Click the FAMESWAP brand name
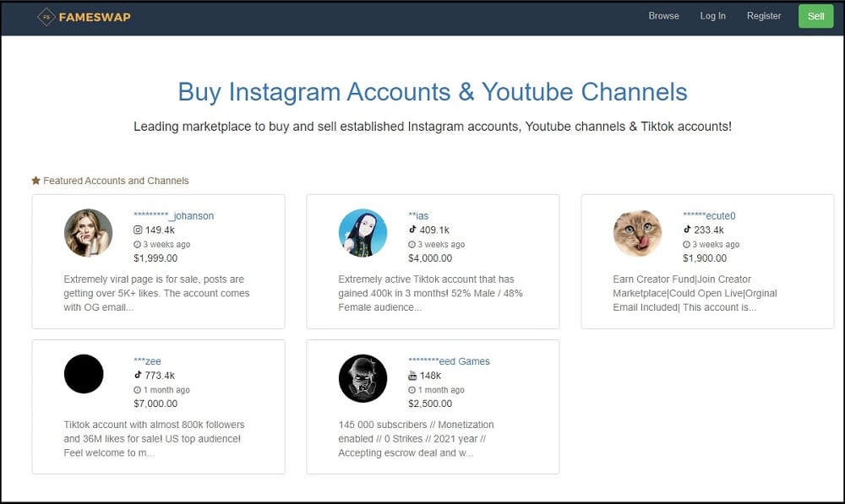 point(95,17)
